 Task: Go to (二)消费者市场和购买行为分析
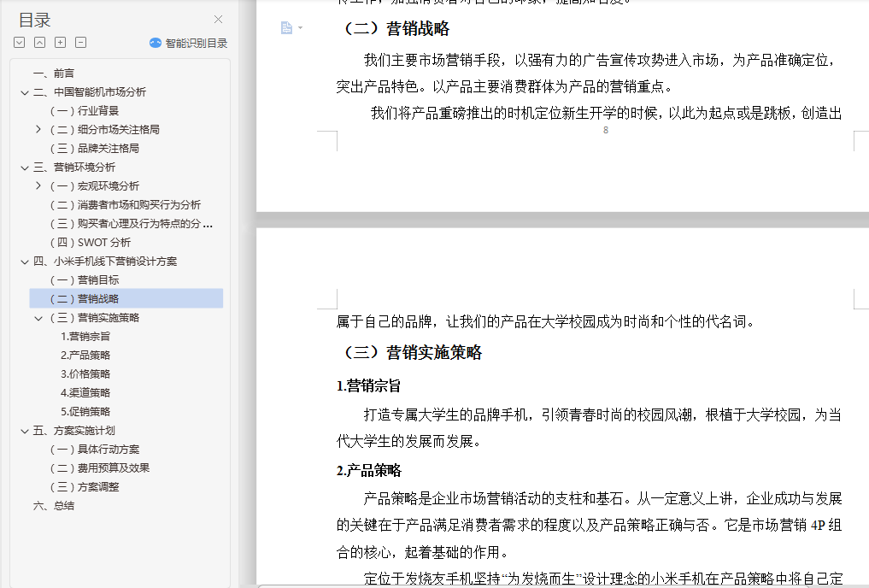[126, 205]
